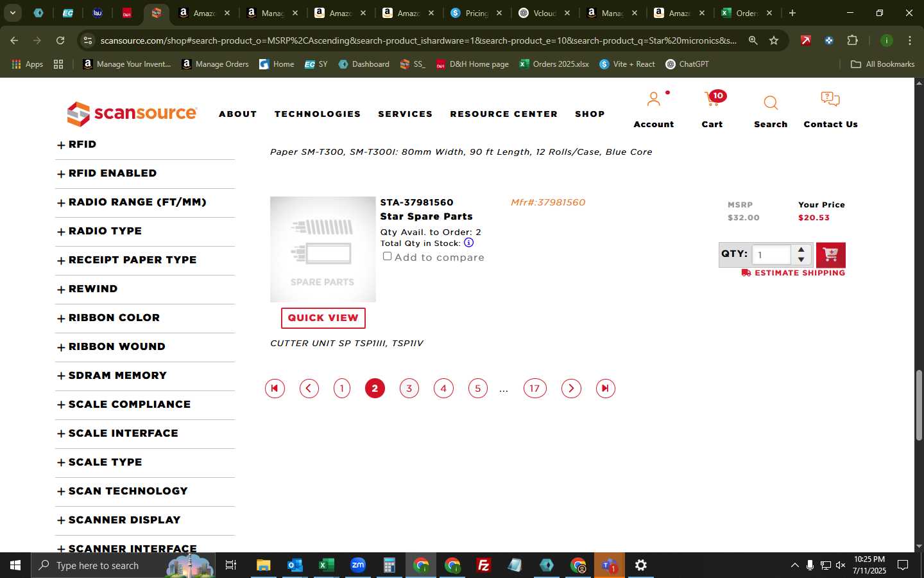This screenshot has height=578, width=924.
Task: Open the TECHNOLOGIES menu
Action: (x=318, y=114)
